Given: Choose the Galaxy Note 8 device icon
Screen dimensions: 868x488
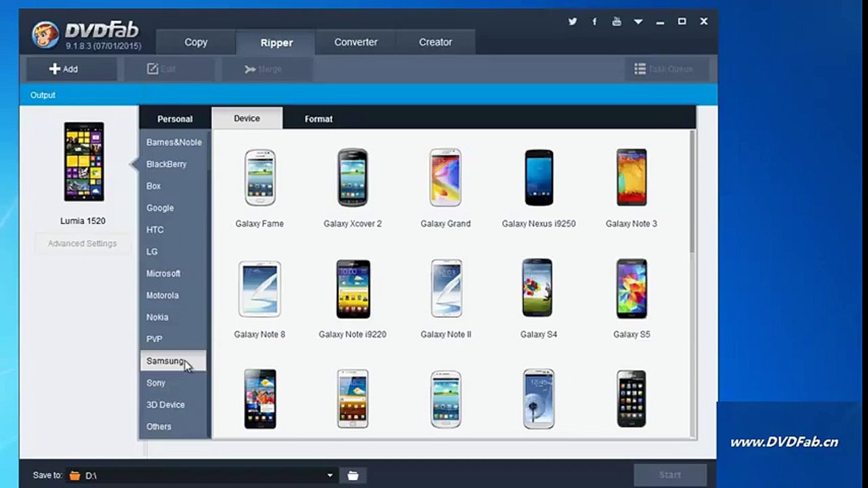Looking at the screenshot, I should [260, 289].
